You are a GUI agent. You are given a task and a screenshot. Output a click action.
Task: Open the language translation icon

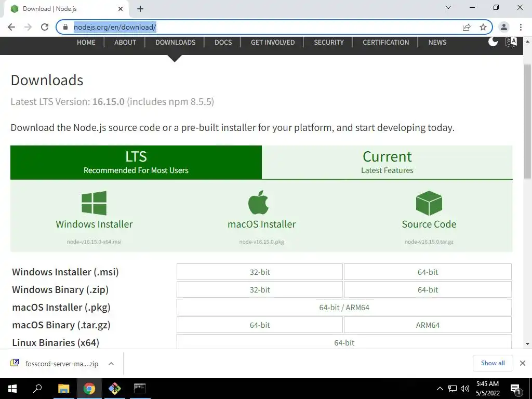(x=511, y=42)
